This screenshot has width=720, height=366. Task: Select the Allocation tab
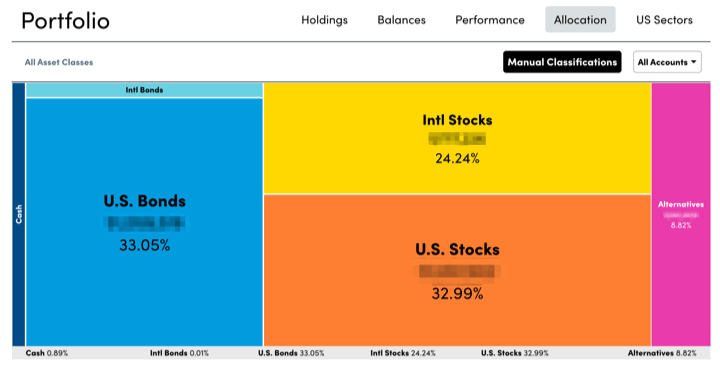pyautogui.click(x=580, y=20)
